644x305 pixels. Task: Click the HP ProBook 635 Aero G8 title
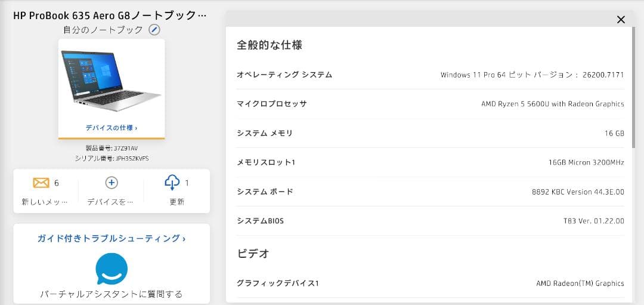click(x=110, y=15)
